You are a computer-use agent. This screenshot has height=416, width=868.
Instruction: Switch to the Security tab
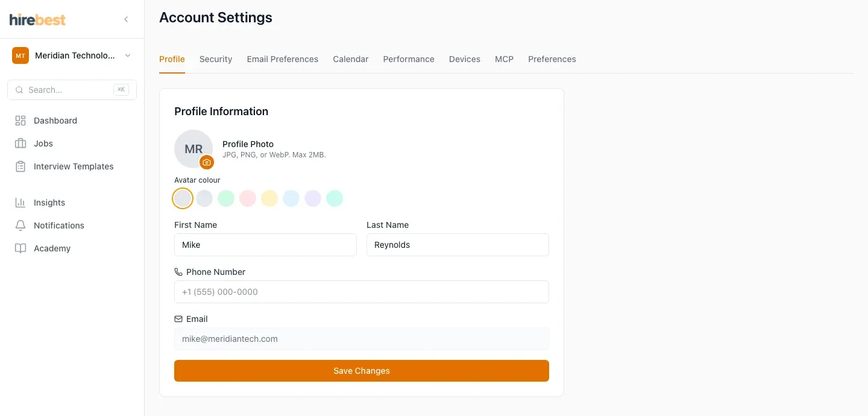pos(216,59)
